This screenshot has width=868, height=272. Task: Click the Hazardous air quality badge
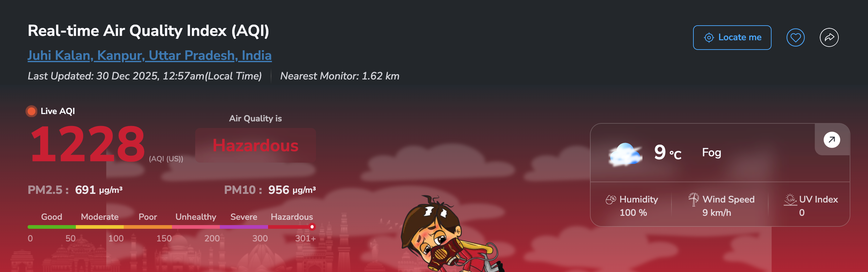(255, 145)
